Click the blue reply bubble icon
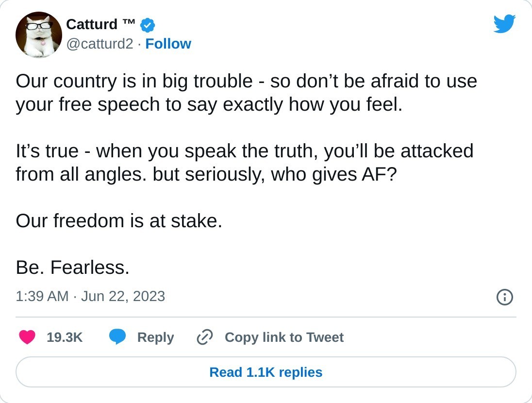Screen dimensions: 532x403 click(x=117, y=337)
